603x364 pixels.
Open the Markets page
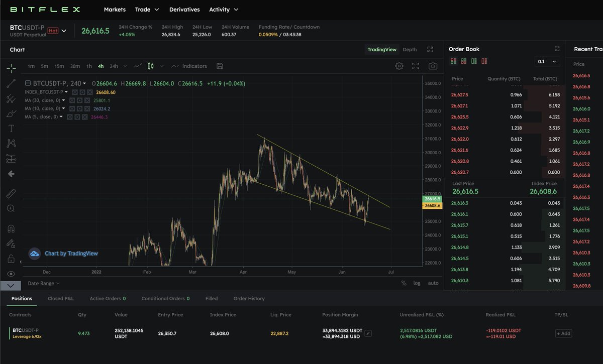pos(115,10)
